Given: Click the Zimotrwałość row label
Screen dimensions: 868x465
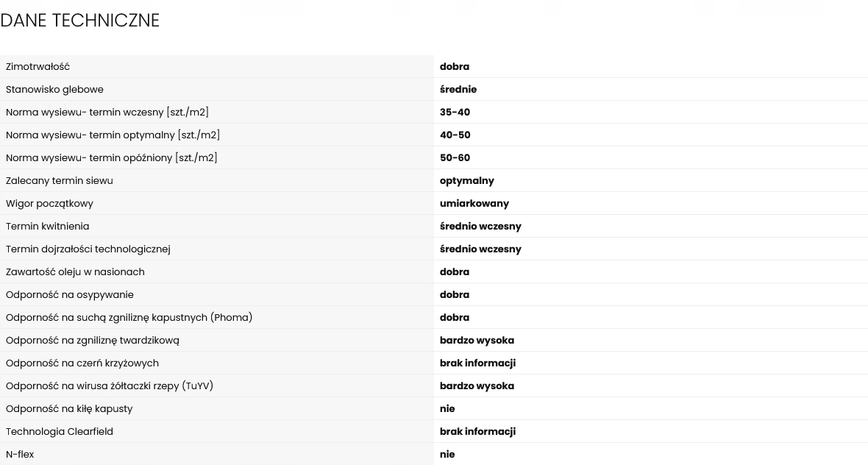Looking at the screenshot, I should [x=38, y=67].
